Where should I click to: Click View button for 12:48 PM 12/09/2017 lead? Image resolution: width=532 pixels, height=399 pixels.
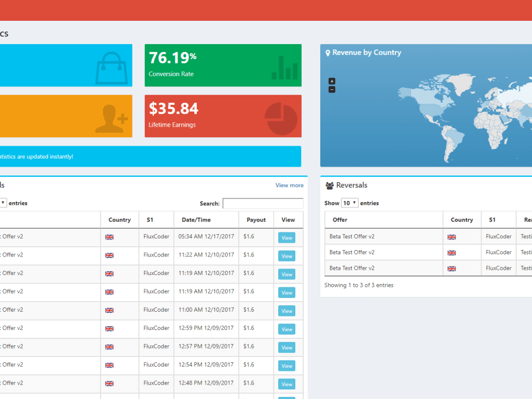coord(287,385)
